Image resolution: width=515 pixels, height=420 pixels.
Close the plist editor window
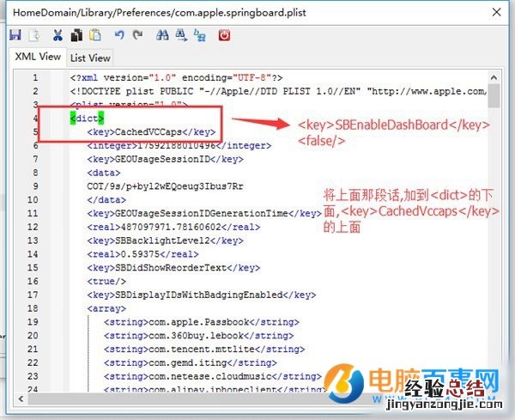pos(497,13)
